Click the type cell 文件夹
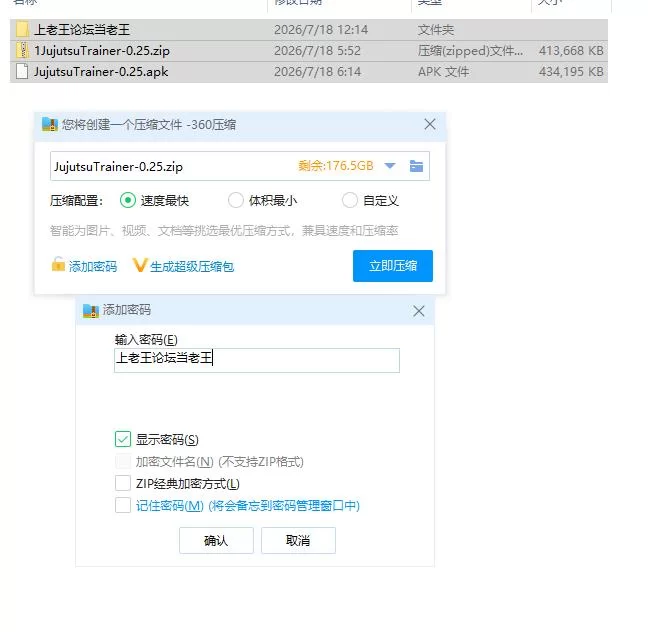648x632 pixels. (436, 30)
